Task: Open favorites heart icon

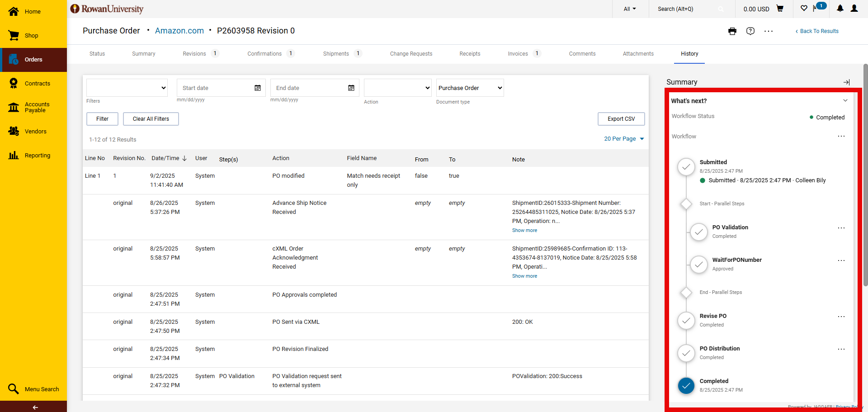Action: pos(804,8)
